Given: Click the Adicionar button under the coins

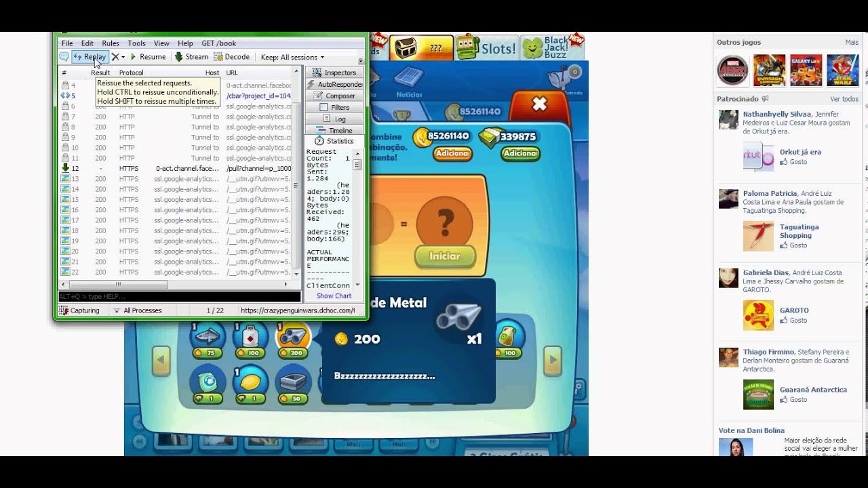Looking at the screenshot, I should pos(452,154).
